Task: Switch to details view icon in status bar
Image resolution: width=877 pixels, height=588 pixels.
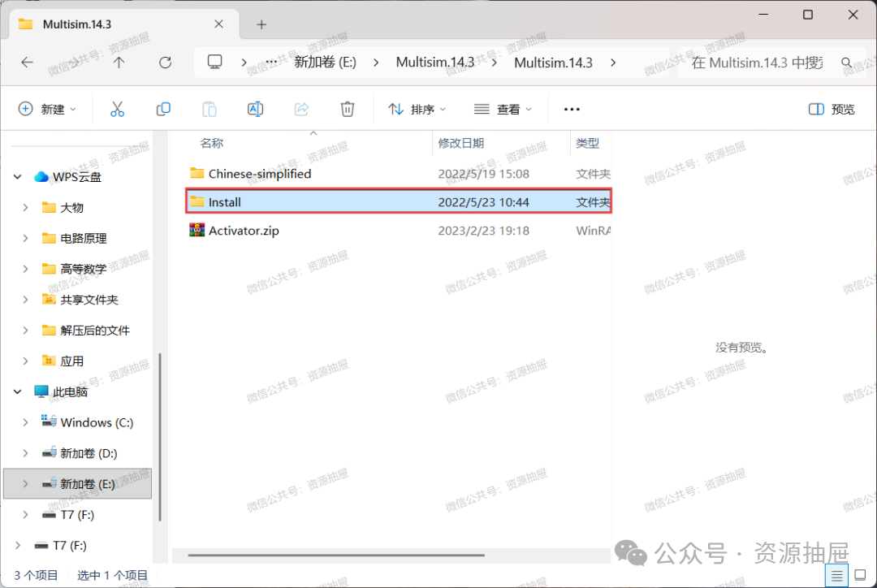Action: tap(836, 575)
